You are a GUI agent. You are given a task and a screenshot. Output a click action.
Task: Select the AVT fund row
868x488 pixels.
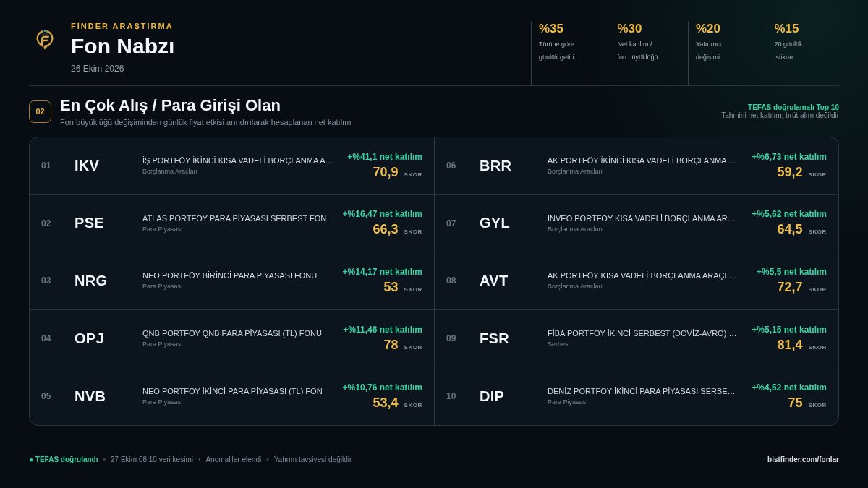(x=637, y=281)
